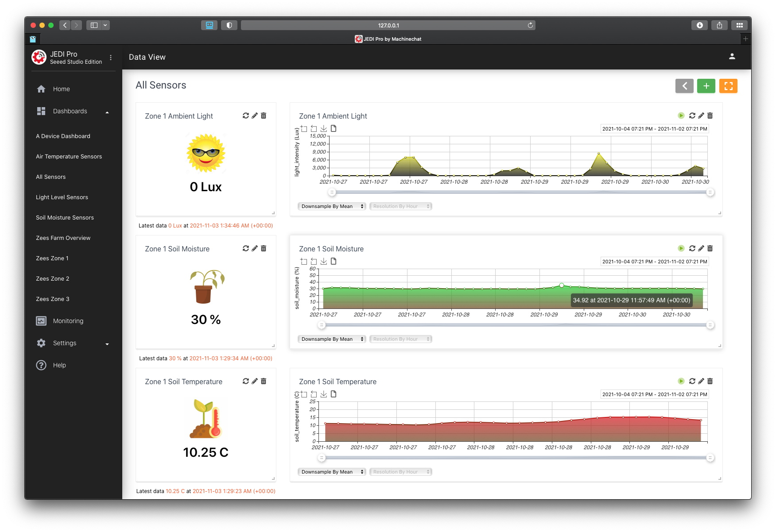Open the JEDI Pro options menu
This screenshot has height=532, width=776.
[x=111, y=58]
